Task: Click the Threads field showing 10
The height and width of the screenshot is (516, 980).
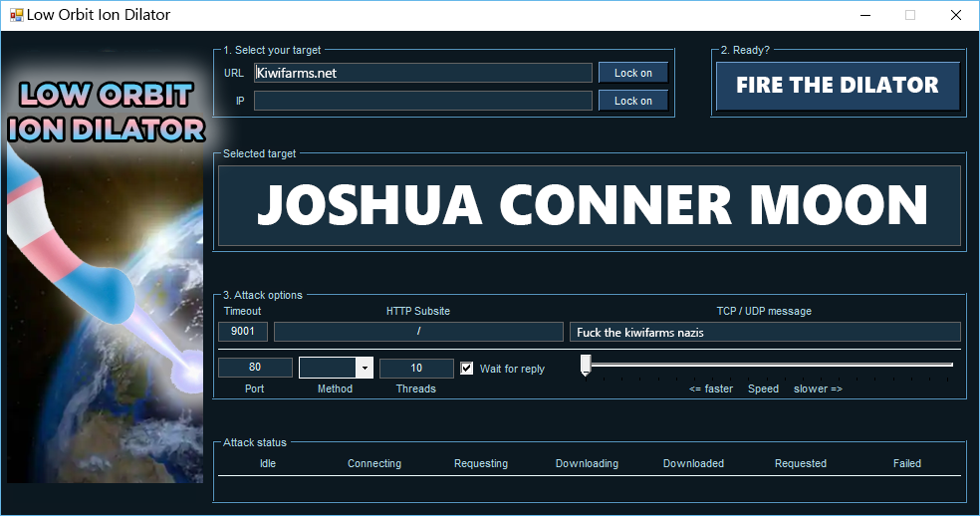Action: tap(416, 368)
